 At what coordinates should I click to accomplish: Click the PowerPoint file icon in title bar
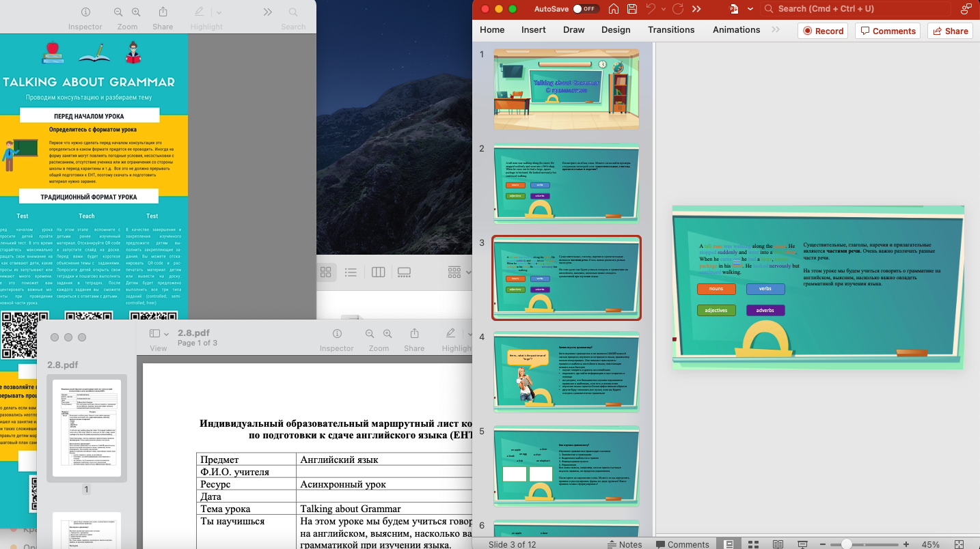pos(735,9)
